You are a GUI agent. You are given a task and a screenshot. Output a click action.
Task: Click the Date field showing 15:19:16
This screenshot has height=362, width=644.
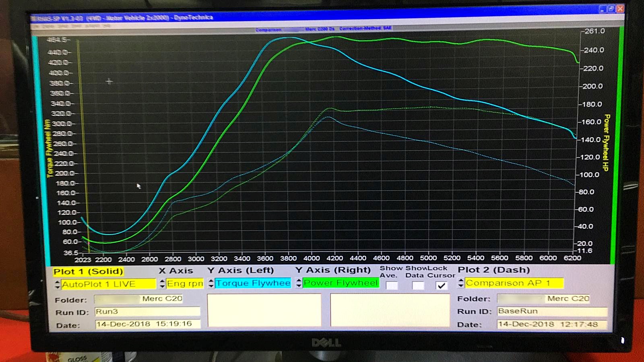[148, 324]
